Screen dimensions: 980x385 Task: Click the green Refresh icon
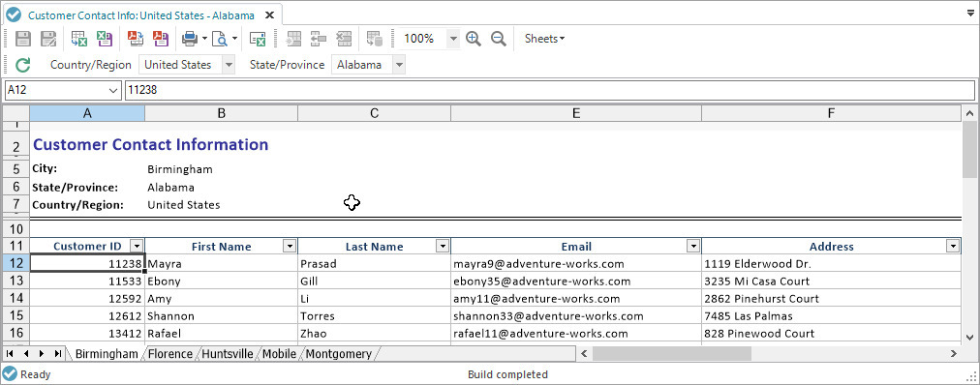pyautogui.click(x=22, y=65)
